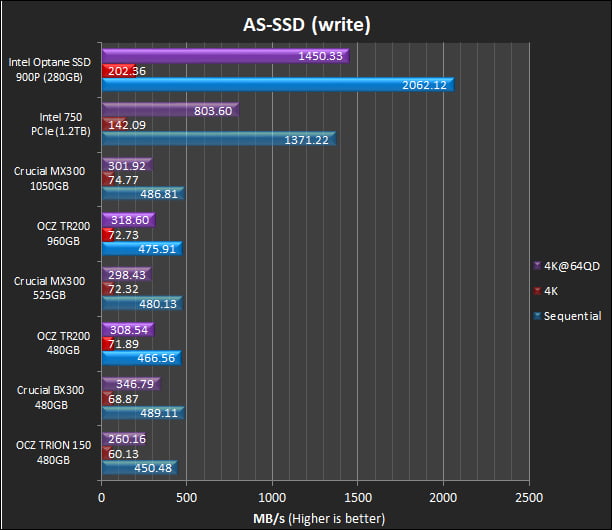Click the 489.11 bar value
Screen dimensions: 612x530
pos(159,413)
